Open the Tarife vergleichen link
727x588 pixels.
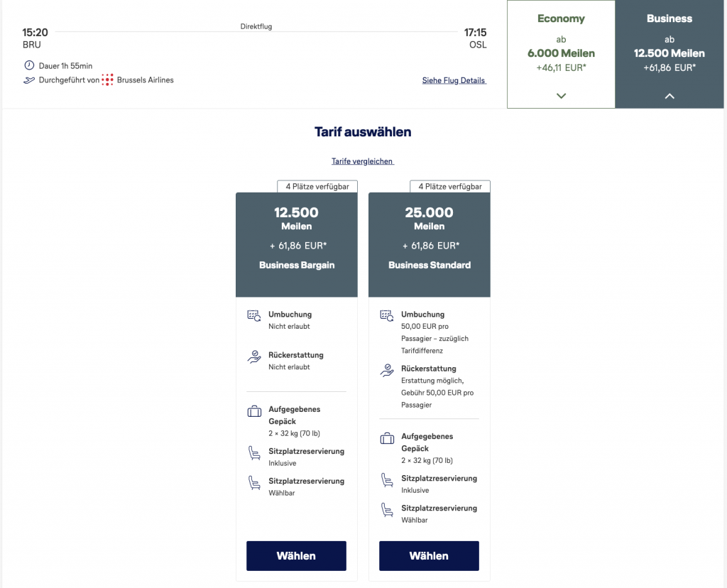tap(362, 161)
